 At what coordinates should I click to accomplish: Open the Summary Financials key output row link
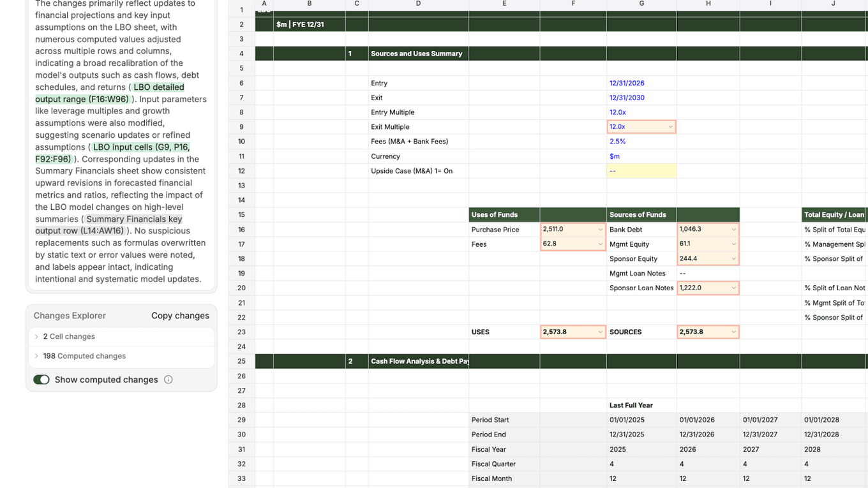pos(108,225)
